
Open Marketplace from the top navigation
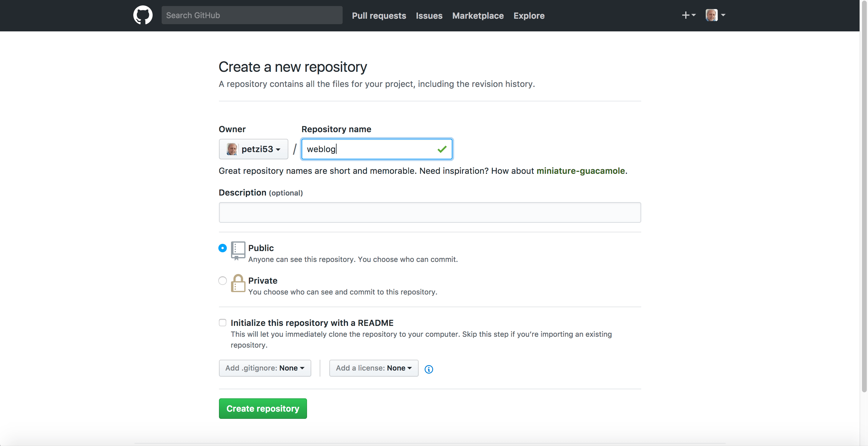(x=477, y=15)
